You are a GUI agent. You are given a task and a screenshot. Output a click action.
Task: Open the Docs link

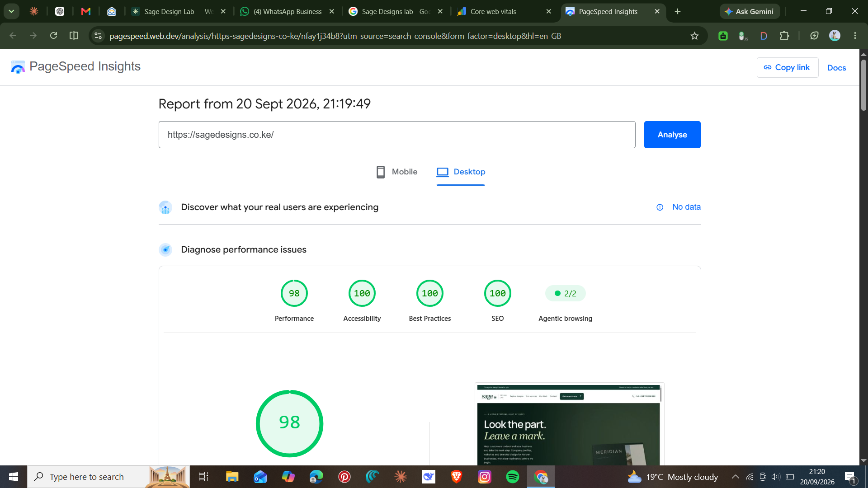[836, 68]
